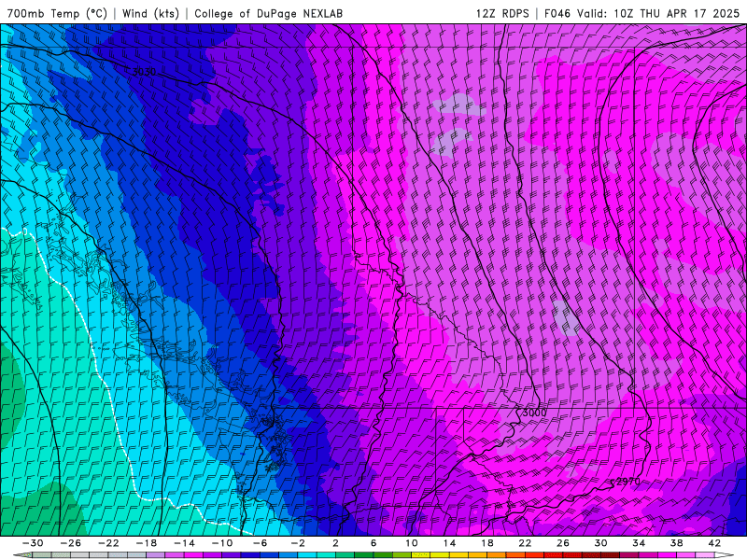This screenshot has height=560, width=747.
Task: Click the -6 color scale label
Action: 261,543
